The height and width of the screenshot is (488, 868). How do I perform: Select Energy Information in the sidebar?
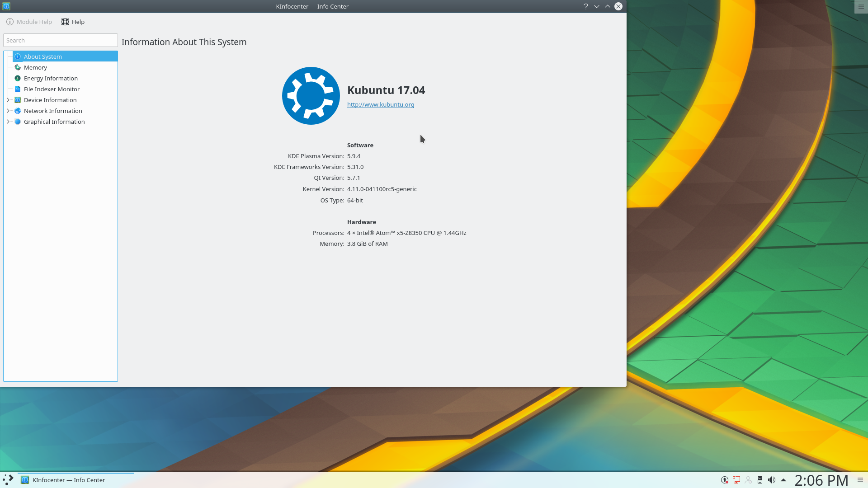pyautogui.click(x=51, y=78)
